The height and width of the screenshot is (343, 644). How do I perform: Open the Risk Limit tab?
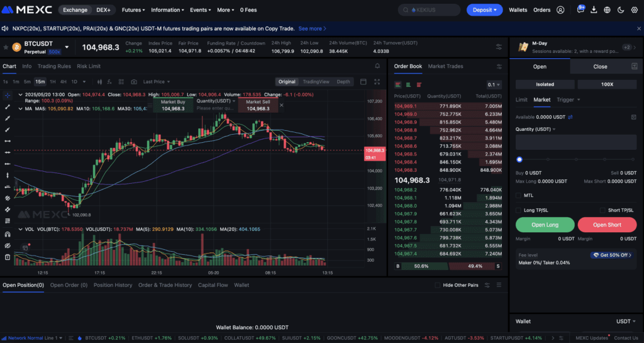click(89, 66)
